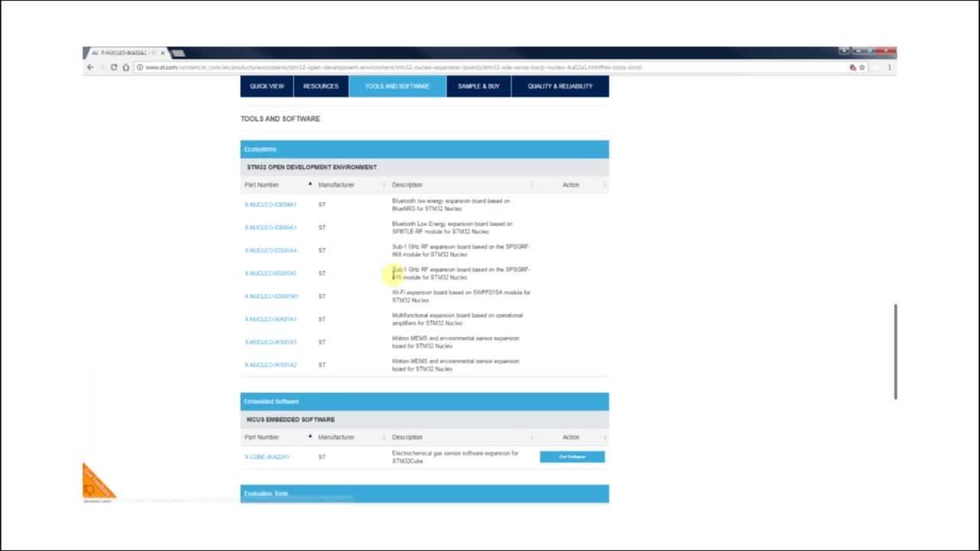Open the Sample & Buy tab
This screenshot has width=980, height=551.
pyautogui.click(x=479, y=86)
